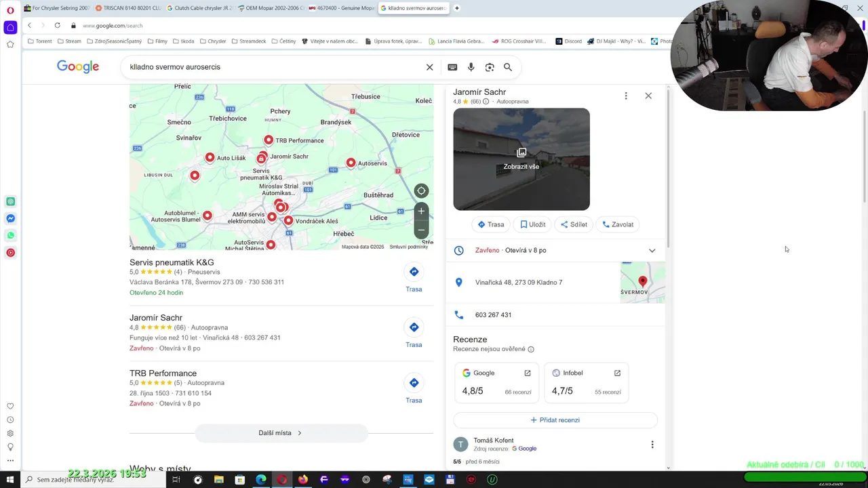Zoom in on the map
The height and width of the screenshot is (488, 868).
421,211
